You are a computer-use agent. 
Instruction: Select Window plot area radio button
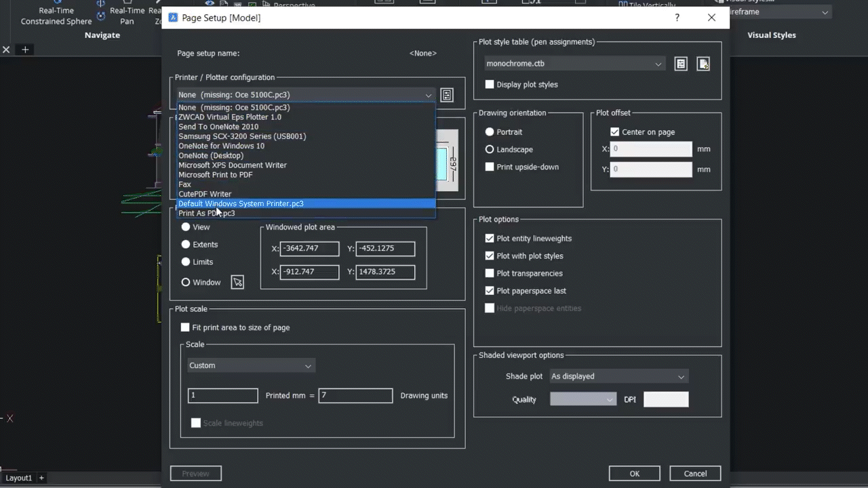tap(186, 282)
